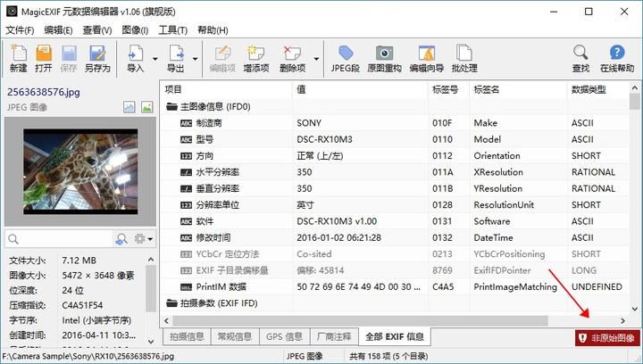Select the YCbCr 定位方法 row
This screenshot has width=643, height=364.
pos(395,254)
